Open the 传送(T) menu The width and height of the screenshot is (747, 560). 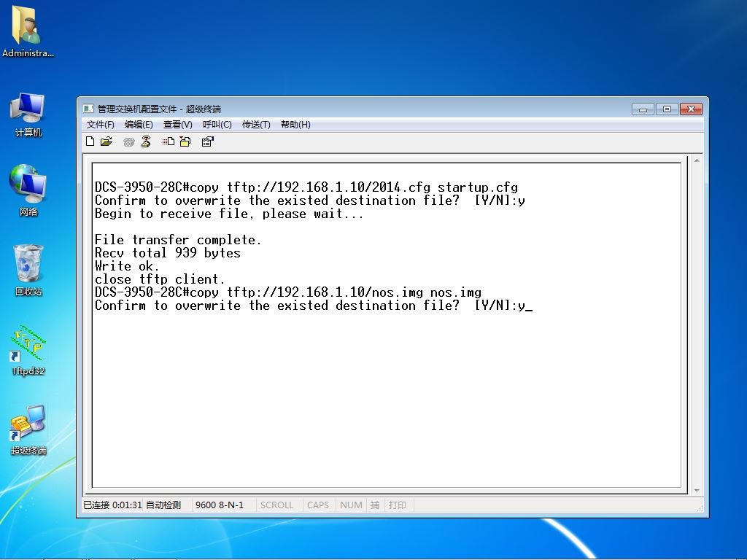point(256,125)
